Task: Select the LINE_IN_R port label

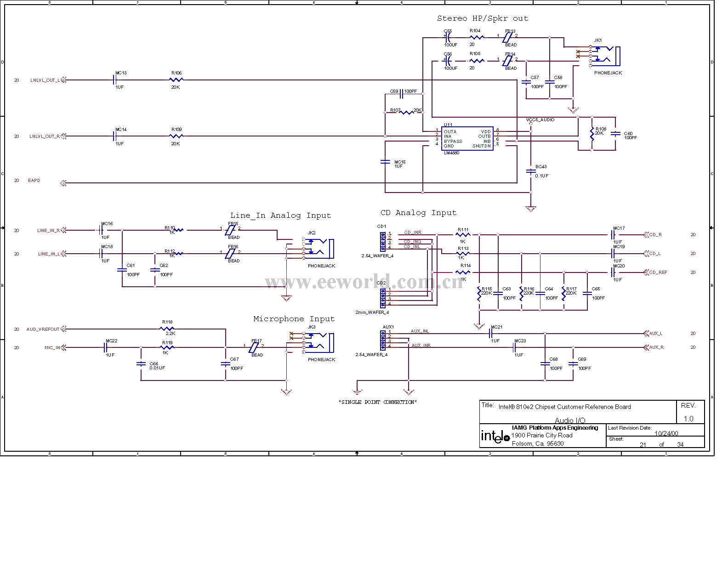Action: click(x=48, y=230)
